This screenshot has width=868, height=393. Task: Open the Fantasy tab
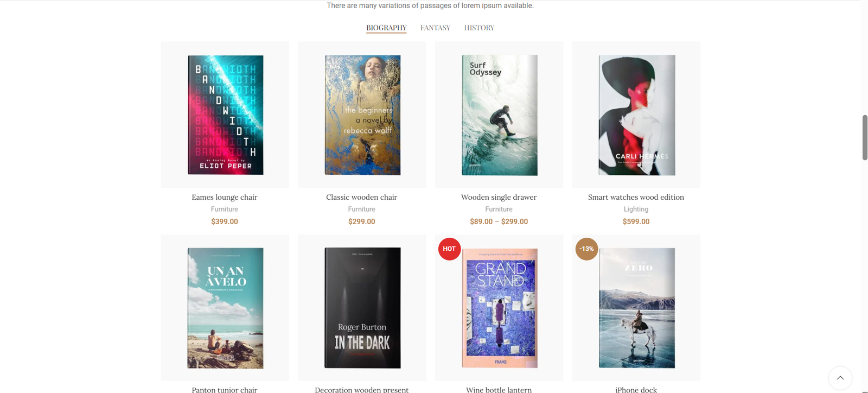[x=435, y=28]
